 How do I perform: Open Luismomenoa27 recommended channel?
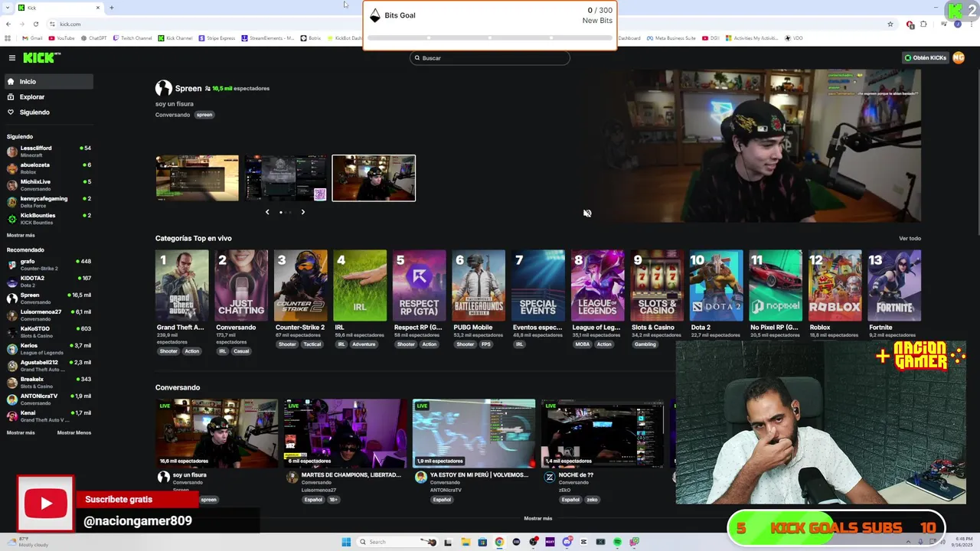(47, 315)
